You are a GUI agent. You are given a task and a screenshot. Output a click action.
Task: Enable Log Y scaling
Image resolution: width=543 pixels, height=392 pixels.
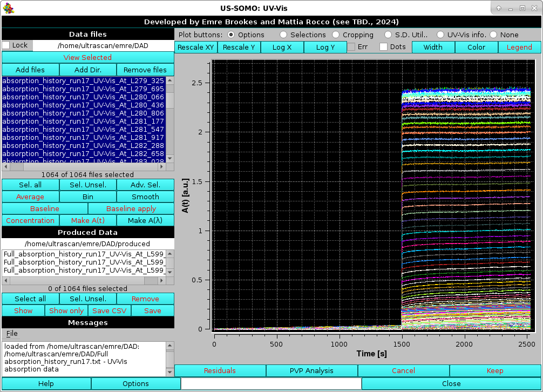coord(325,47)
